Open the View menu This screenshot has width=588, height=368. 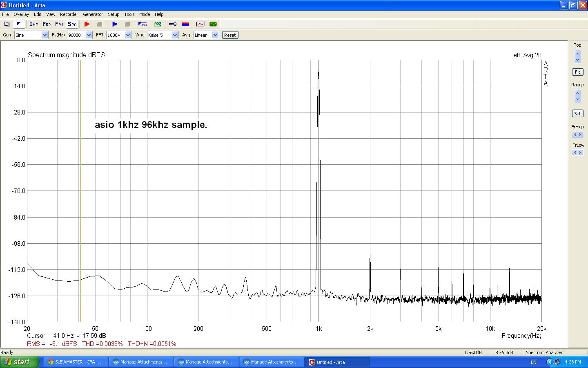[51, 14]
